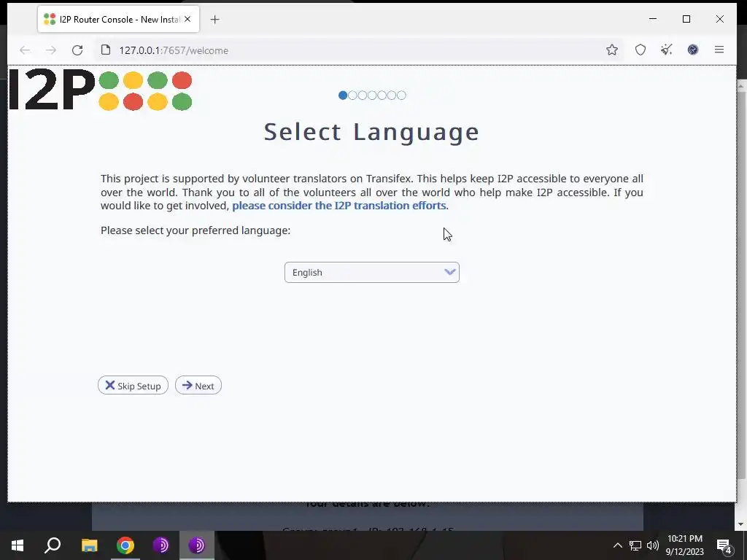This screenshot has height=560, width=747.
Task: Close the I2P Router Console tab
Action: [187, 19]
